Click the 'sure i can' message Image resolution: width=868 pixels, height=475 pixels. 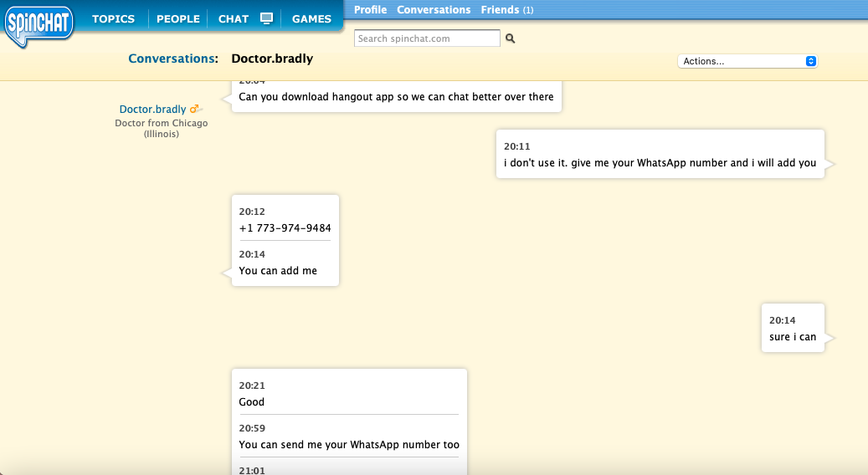[x=793, y=337]
